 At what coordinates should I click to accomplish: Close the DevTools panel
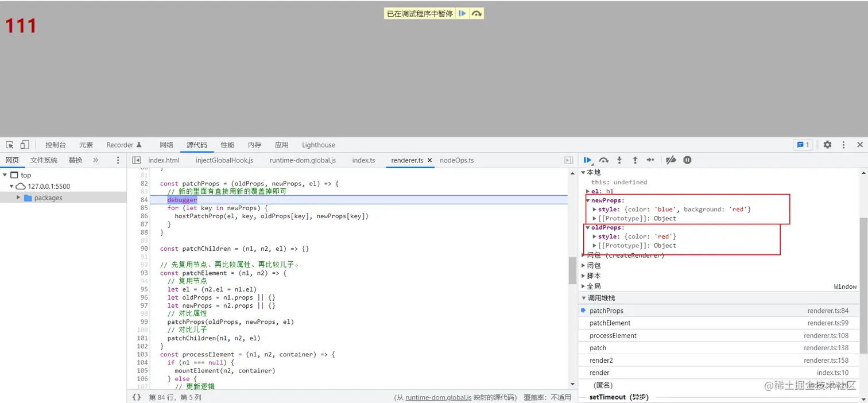pyautogui.click(x=859, y=145)
